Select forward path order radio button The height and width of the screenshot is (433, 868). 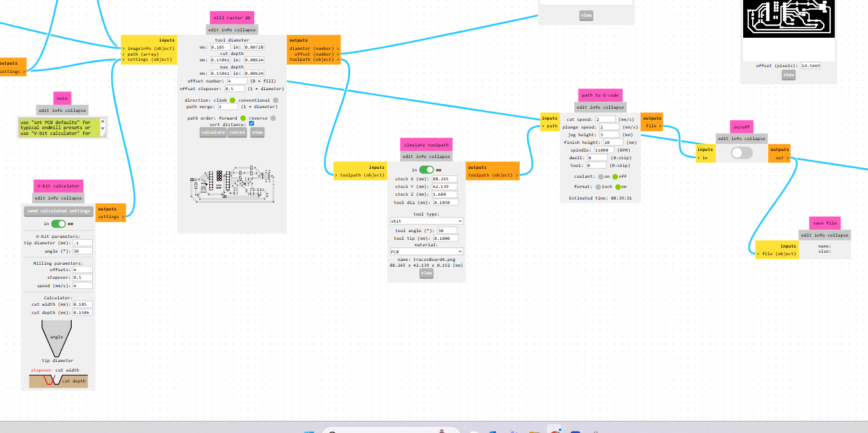tap(243, 118)
